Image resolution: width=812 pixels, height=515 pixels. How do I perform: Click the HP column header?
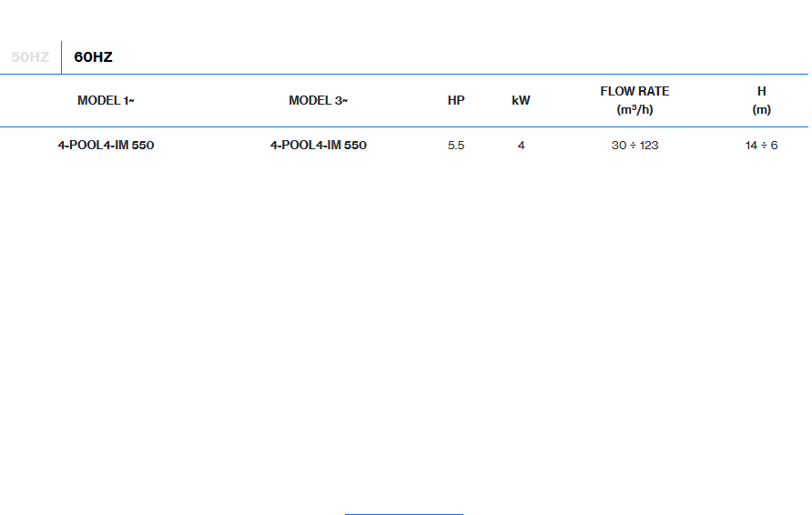point(456,101)
